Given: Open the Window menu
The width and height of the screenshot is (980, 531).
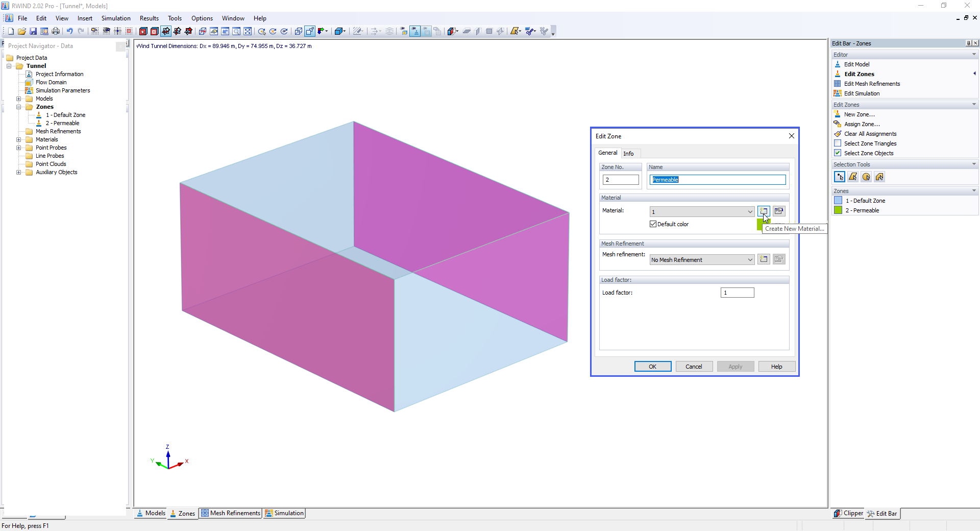Looking at the screenshot, I should tap(233, 18).
